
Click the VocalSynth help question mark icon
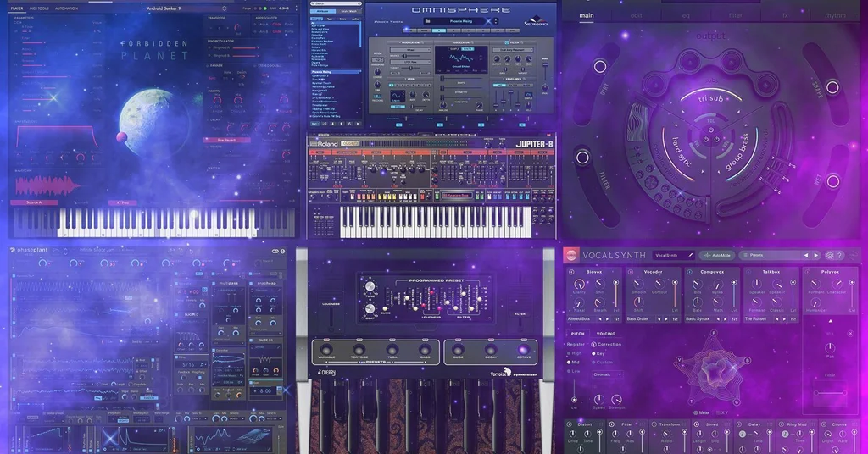[840, 256]
